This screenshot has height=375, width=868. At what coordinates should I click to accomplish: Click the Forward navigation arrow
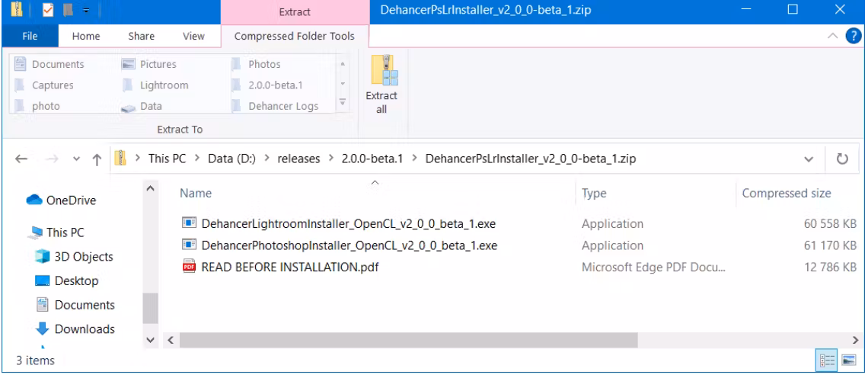52,159
